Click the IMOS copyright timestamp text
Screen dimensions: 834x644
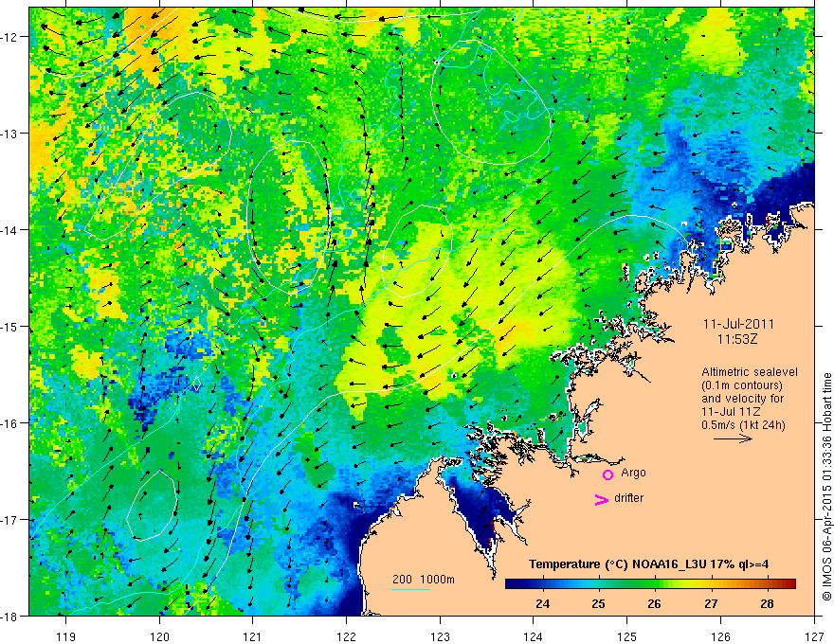pyautogui.click(x=826, y=487)
